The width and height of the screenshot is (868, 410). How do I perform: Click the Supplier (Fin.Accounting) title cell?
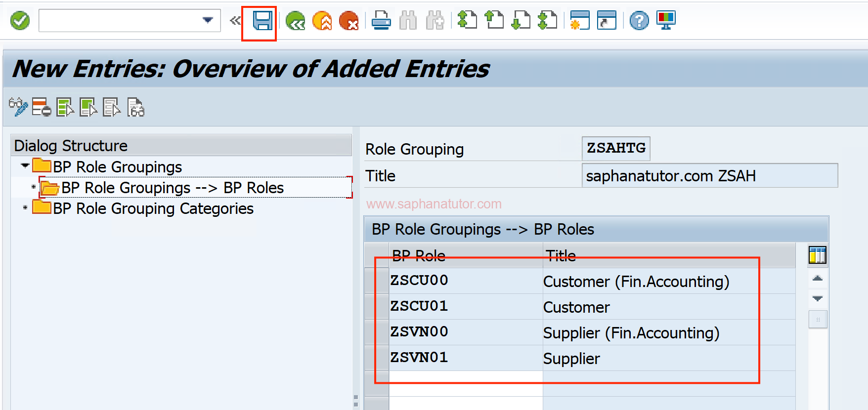tap(669, 332)
